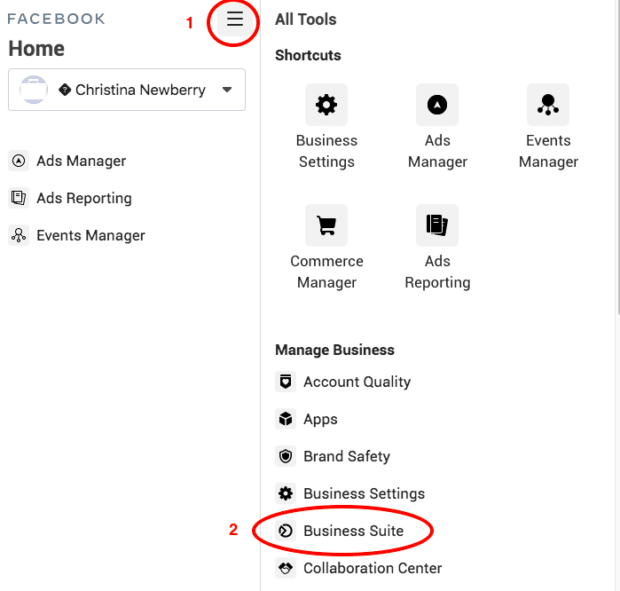Click the account selector dropdown arrow
This screenshot has height=591, width=620.
click(x=227, y=90)
